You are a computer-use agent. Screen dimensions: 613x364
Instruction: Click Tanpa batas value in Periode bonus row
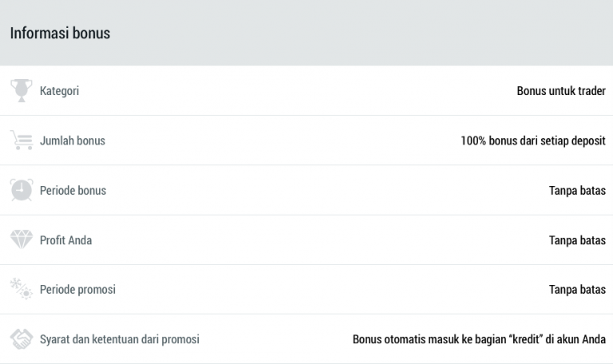click(577, 190)
